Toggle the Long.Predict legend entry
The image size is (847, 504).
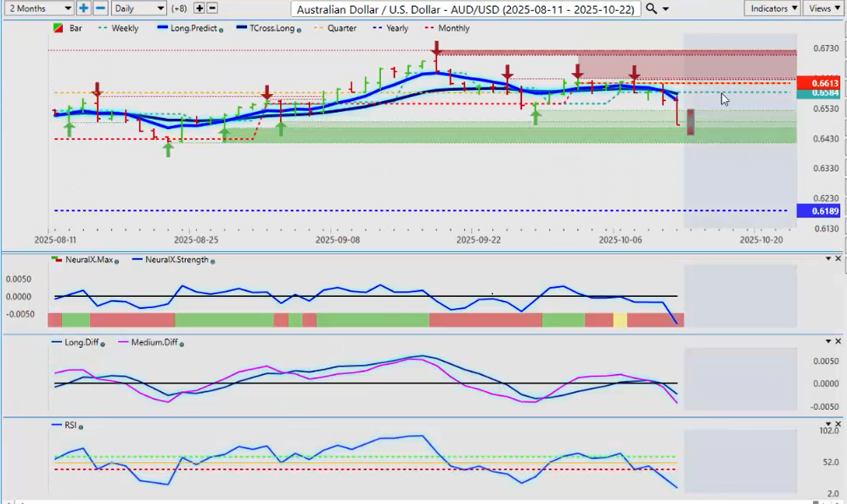coord(189,29)
